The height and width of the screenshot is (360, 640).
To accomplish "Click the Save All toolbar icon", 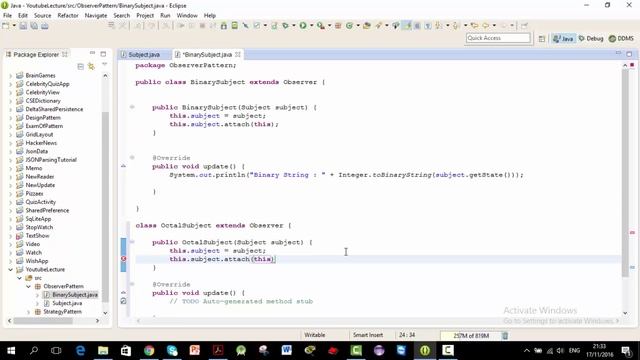I will point(34,26).
